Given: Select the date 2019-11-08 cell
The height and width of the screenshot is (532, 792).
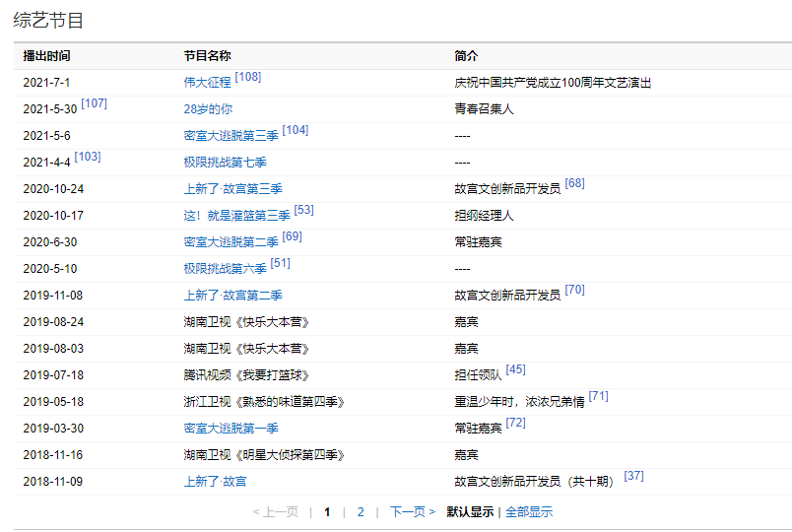Looking at the screenshot, I should tap(53, 296).
